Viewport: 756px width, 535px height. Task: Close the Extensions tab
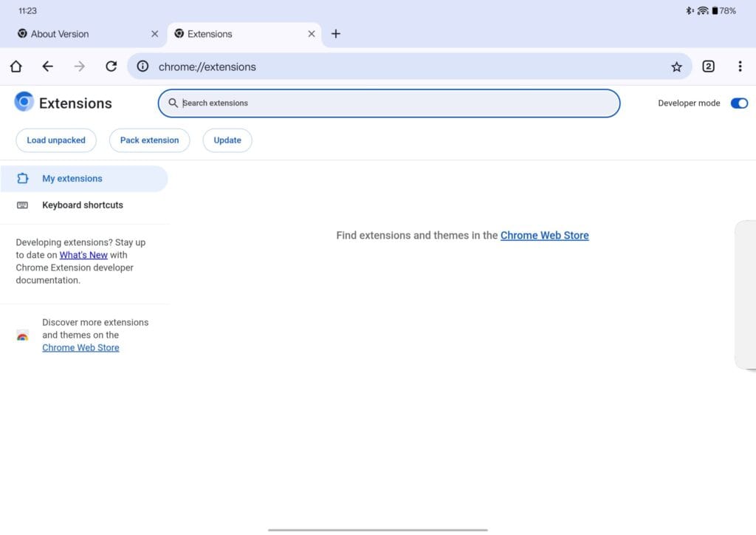pyautogui.click(x=312, y=34)
